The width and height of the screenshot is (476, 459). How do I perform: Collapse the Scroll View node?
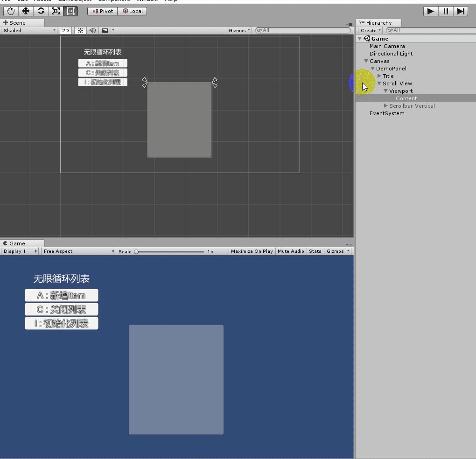(x=379, y=83)
